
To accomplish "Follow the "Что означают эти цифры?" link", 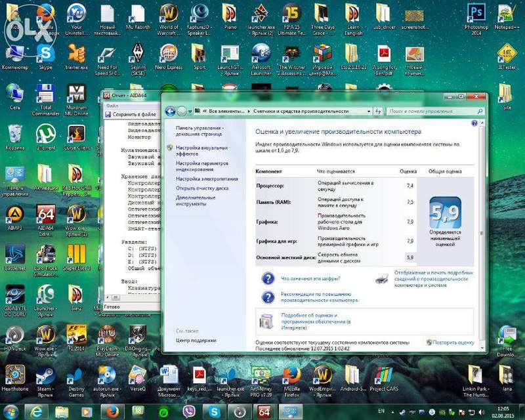I will 310,278.
